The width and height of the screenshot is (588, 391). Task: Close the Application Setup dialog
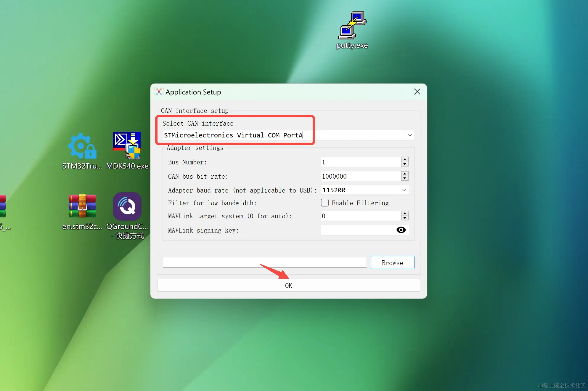[x=417, y=92]
